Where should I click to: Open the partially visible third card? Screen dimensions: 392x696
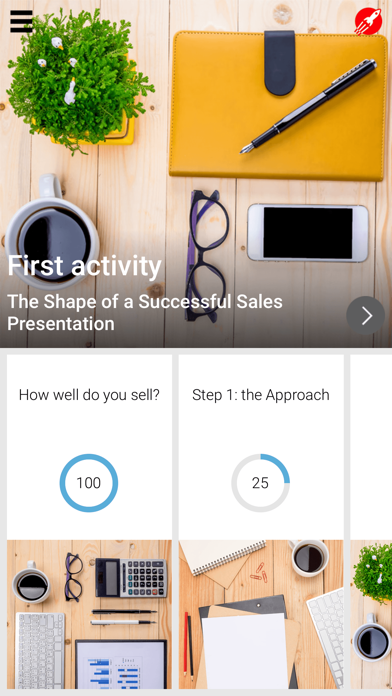click(371, 522)
